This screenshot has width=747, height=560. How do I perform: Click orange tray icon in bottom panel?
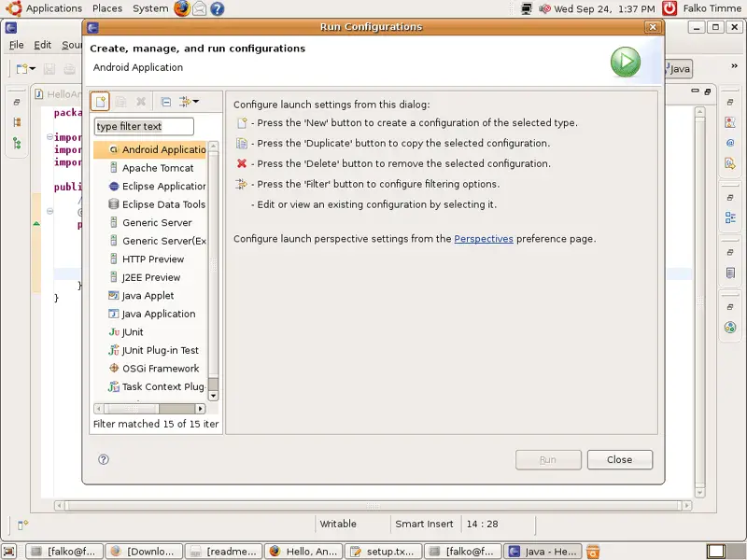coord(593,552)
